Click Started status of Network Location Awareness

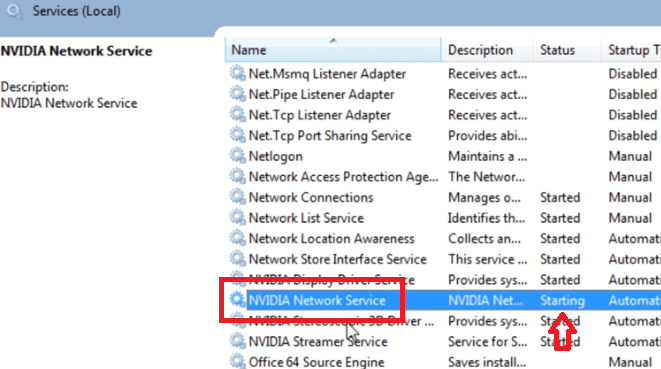click(560, 239)
